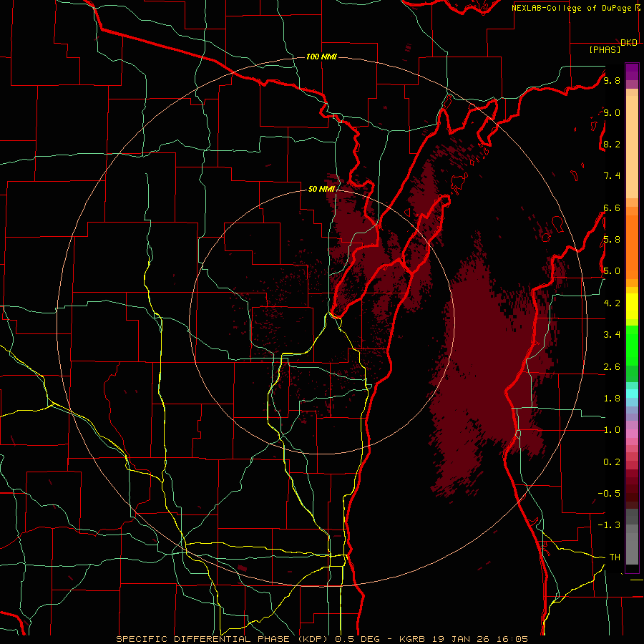Click the 9.0 scale value
The height and width of the screenshot is (644, 644).
[612, 112]
